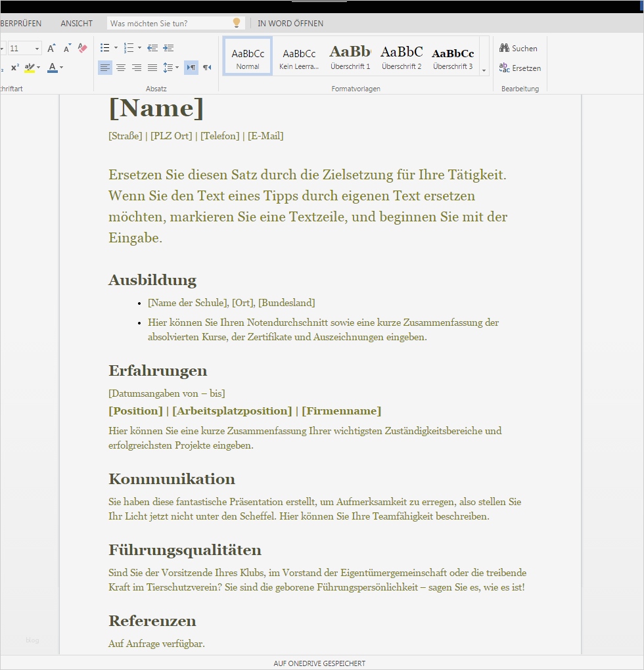Apply the Überschrift 2 style
The height and width of the screenshot is (670, 644).
(402, 56)
